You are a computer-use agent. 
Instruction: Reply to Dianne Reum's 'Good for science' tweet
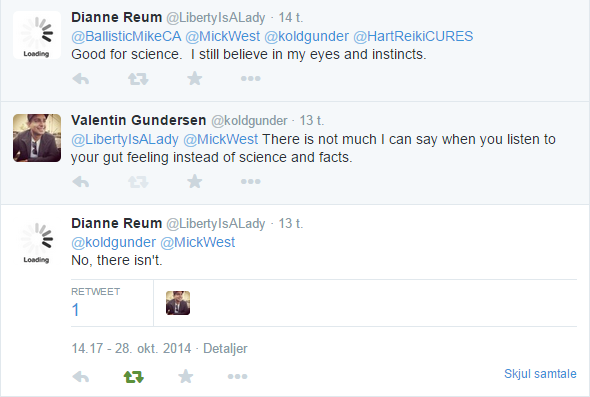click(x=81, y=79)
